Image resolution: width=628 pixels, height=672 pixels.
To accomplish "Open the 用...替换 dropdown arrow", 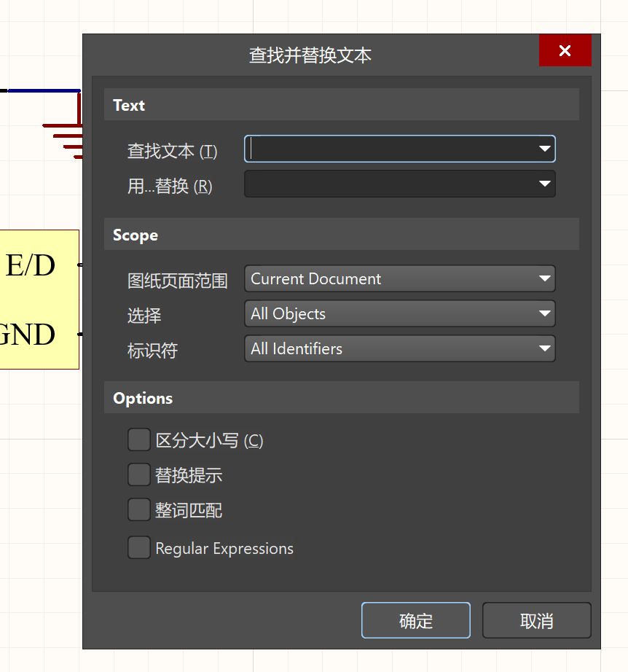I will pos(544,184).
